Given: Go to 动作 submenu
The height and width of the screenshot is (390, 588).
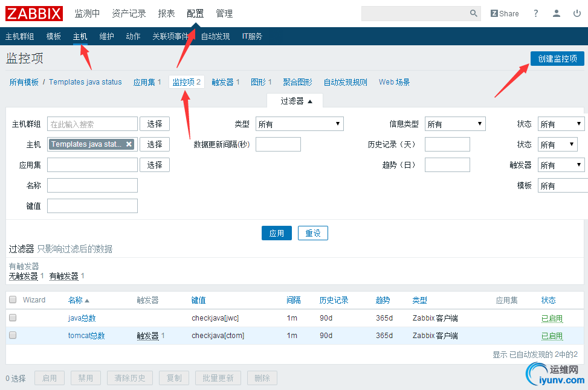Looking at the screenshot, I should coord(133,36).
